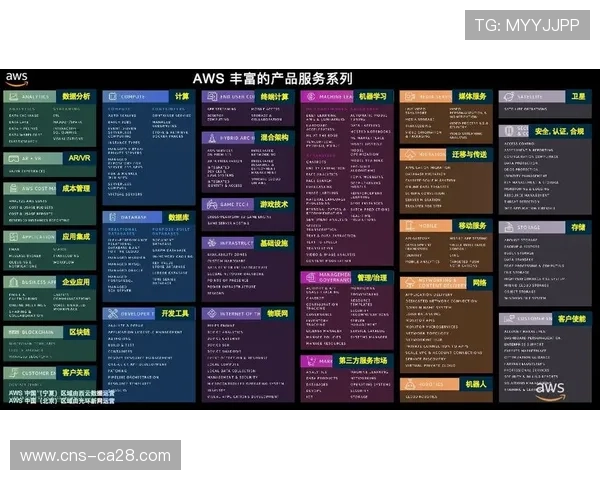Click the Internet of Things icon
600x480 pixels.
point(212,313)
